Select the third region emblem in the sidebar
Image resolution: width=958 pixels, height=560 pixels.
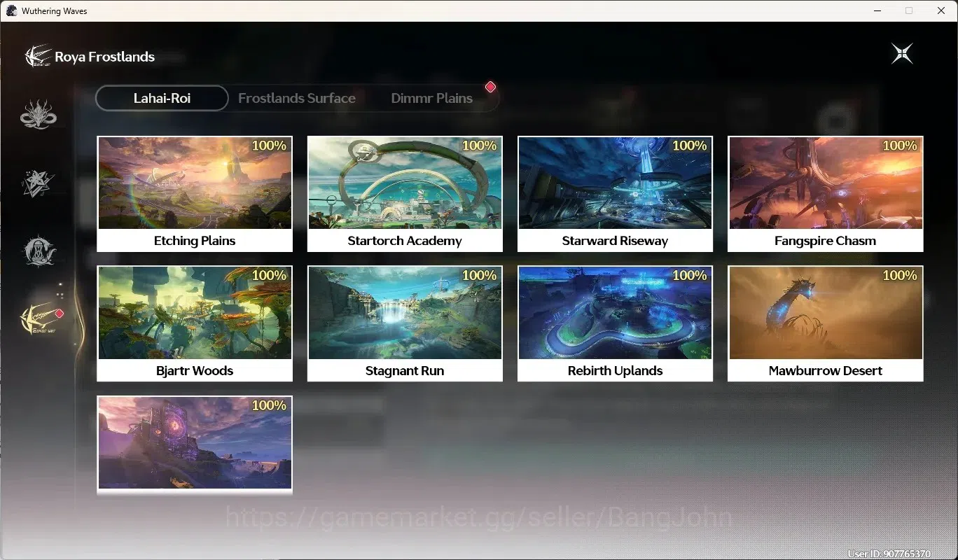coord(39,251)
